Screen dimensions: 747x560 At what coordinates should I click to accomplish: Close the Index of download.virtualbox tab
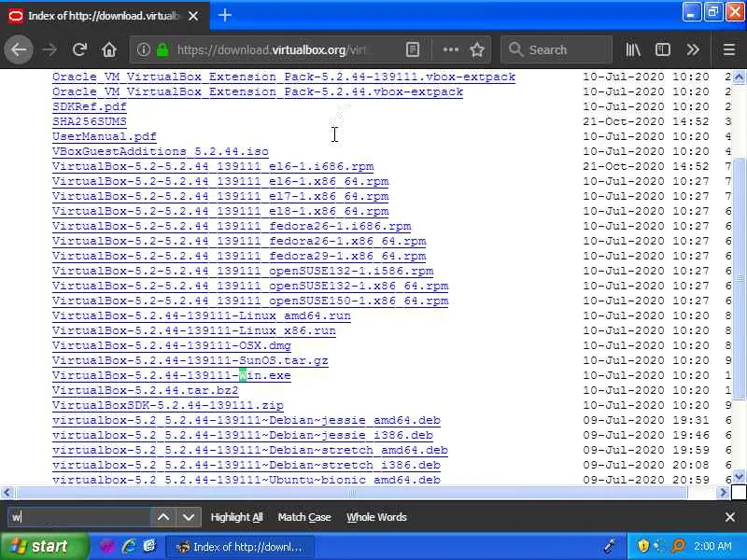coord(193,16)
